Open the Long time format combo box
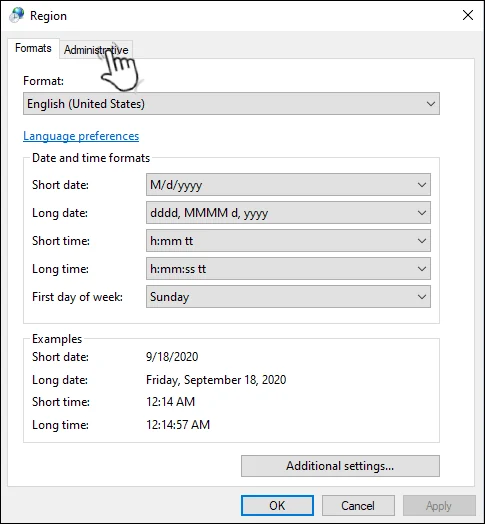This screenshot has height=524, width=485. coord(288,269)
